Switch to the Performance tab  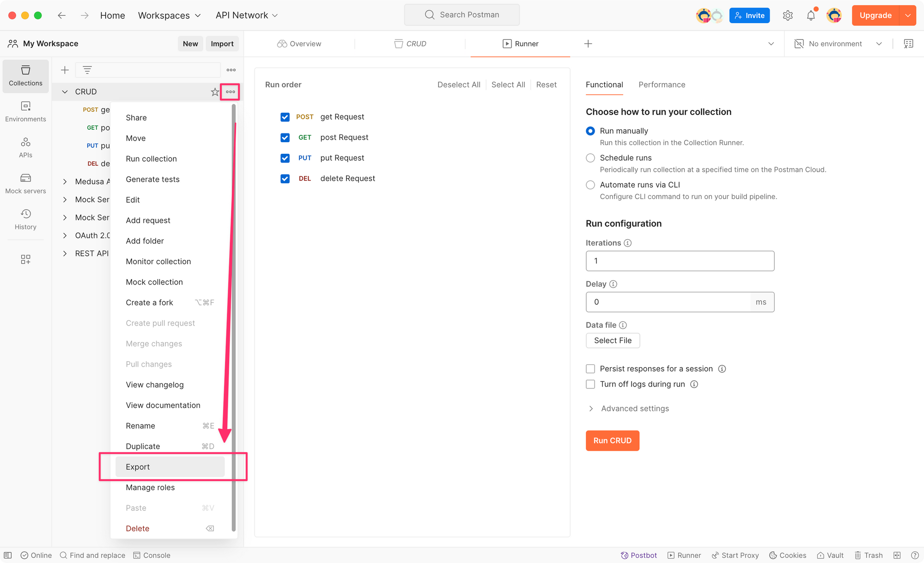661,85
